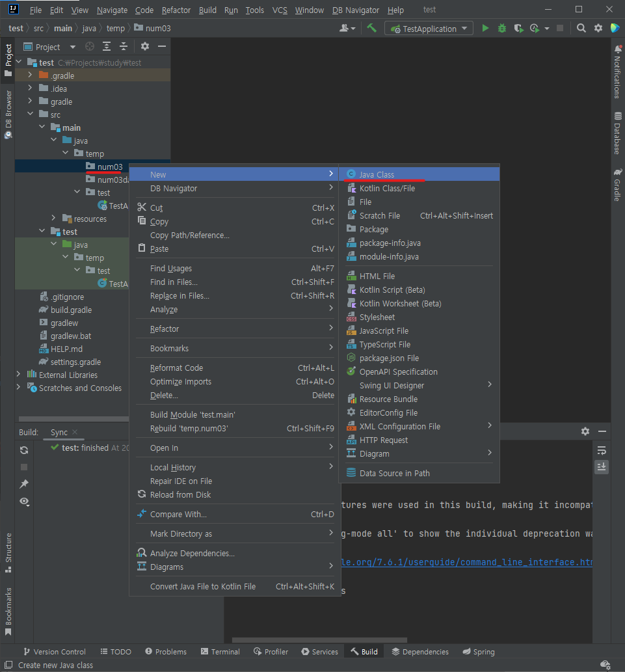
Task: Choose Data Source in Path entry
Action: point(419,473)
